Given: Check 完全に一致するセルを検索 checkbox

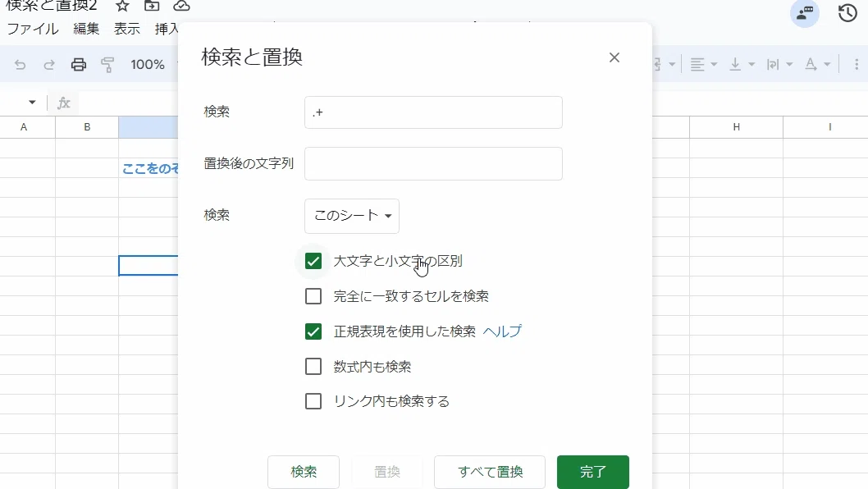Looking at the screenshot, I should click(x=313, y=296).
